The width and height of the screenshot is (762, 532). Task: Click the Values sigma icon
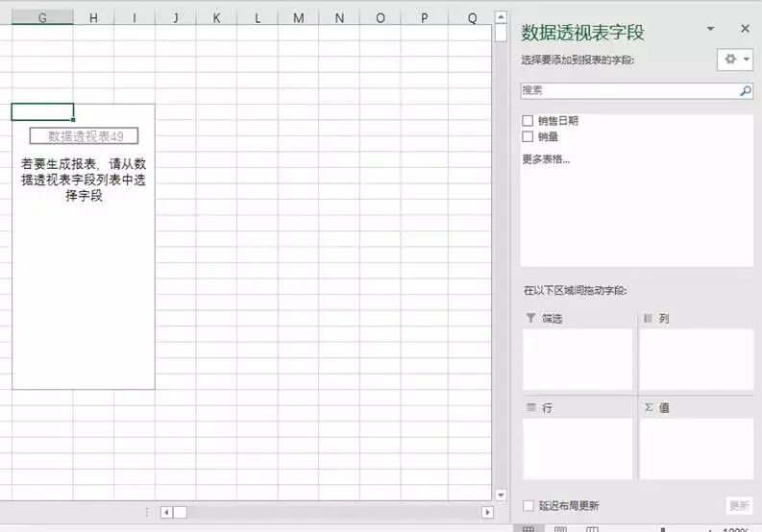pos(649,407)
